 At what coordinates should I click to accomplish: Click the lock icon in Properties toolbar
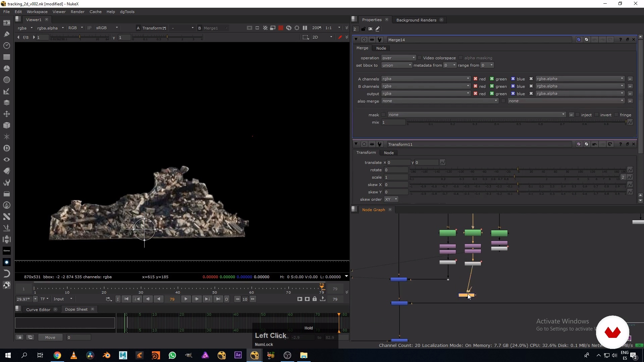pos(363,29)
